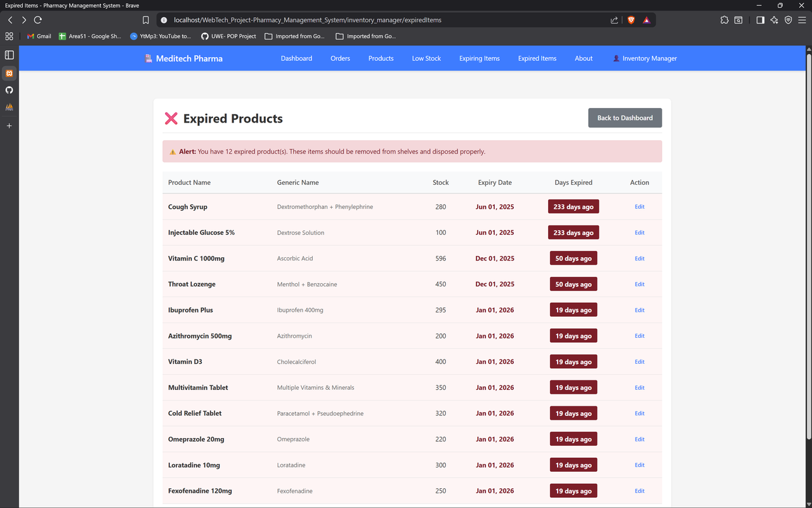Edit the Throat Lozenge product
This screenshot has width=812, height=508.
point(639,284)
